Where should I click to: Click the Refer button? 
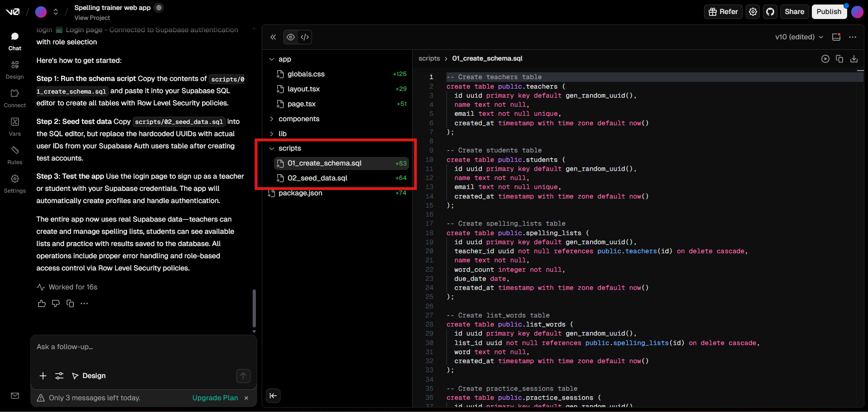point(723,12)
